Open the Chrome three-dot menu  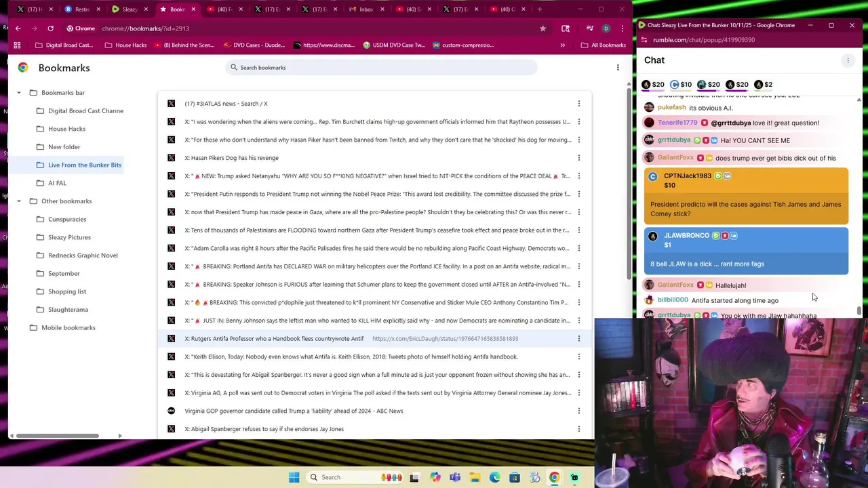[x=622, y=28]
